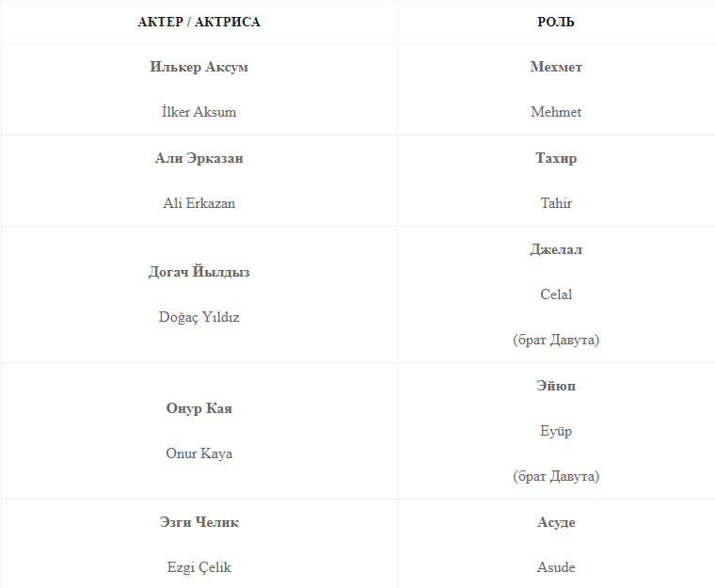
Task: Select actor name Догач Йылдыз
Action: [199, 272]
